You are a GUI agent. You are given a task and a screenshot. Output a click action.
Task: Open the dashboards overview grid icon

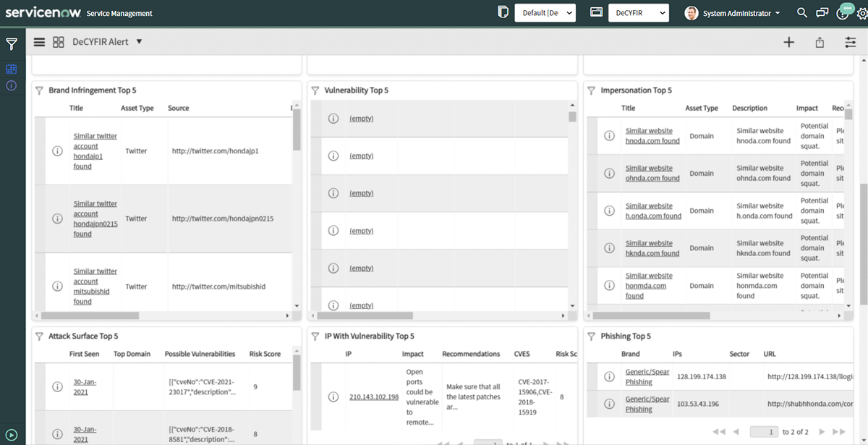59,42
